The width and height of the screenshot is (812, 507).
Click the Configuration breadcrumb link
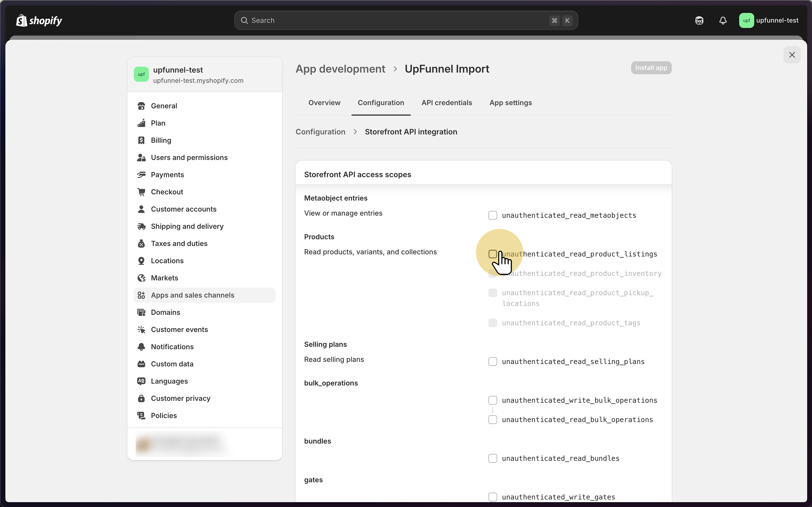click(x=320, y=132)
